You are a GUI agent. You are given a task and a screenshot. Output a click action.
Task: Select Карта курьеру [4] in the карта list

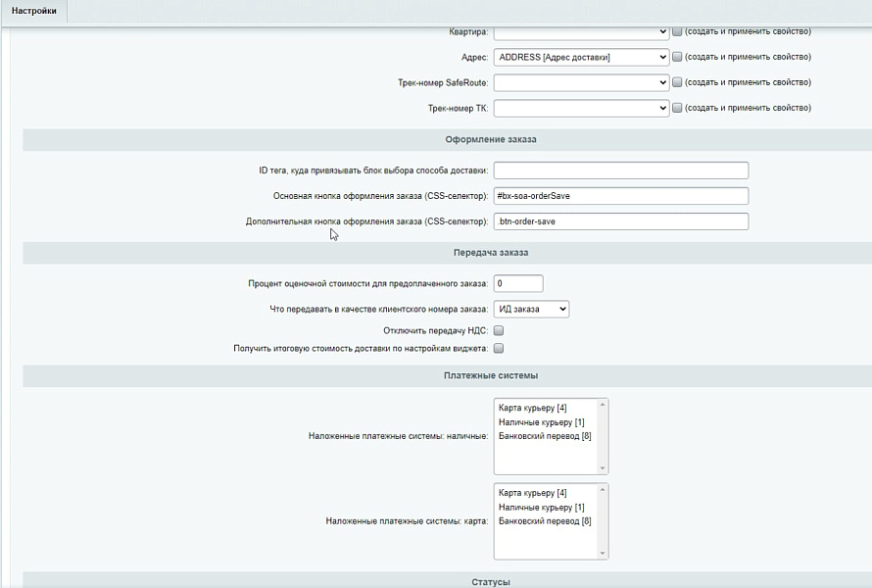(532, 493)
